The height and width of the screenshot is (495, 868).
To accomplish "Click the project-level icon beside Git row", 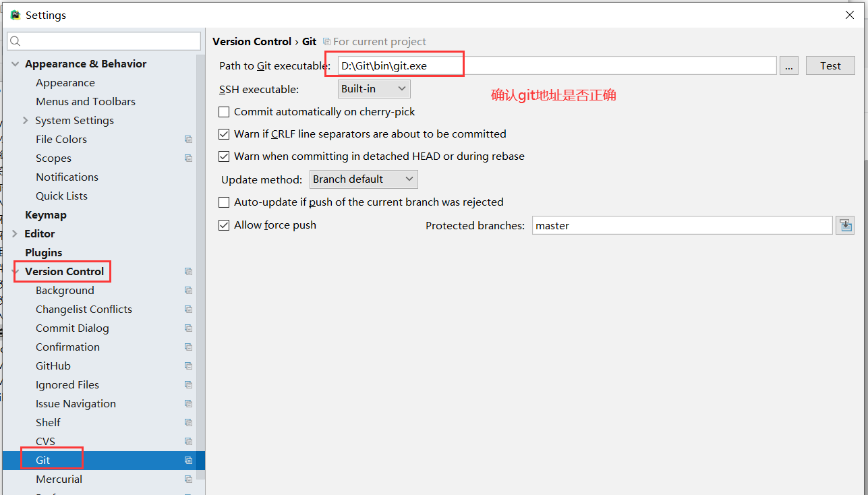I will point(188,461).
